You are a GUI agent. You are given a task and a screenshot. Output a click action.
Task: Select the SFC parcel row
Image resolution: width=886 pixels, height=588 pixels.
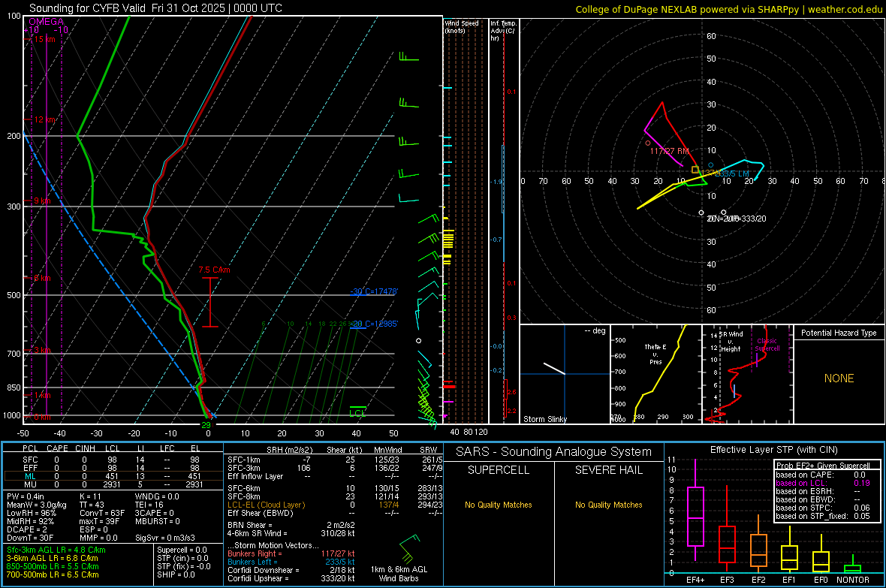(113, 460)
